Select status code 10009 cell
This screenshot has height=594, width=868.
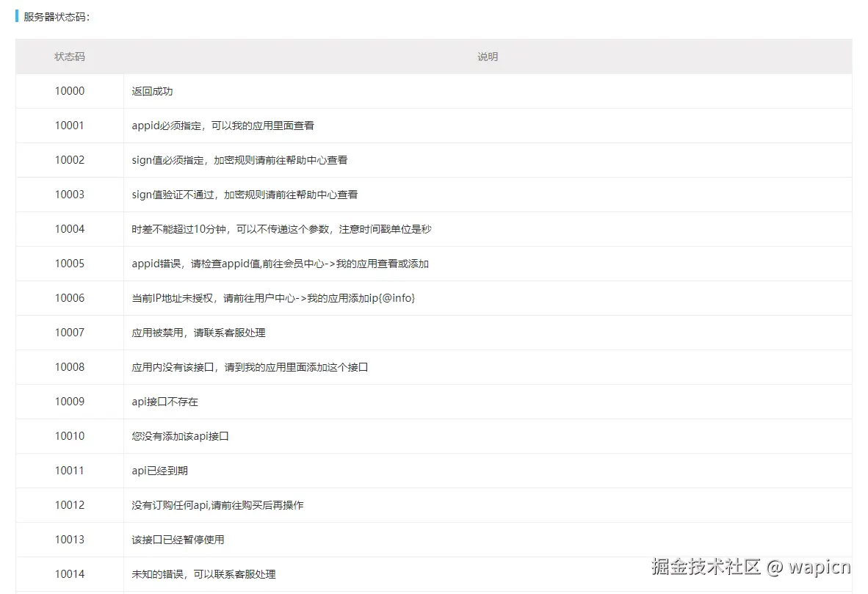point(69,402)
